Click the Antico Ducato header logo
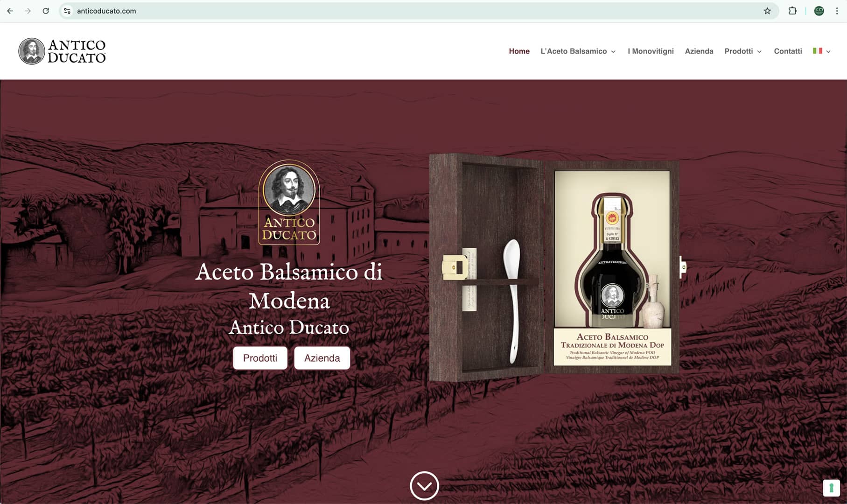Image resolution: width=847 pixels, height=504 pixels. pyautogui.click(x=62, y=51)
